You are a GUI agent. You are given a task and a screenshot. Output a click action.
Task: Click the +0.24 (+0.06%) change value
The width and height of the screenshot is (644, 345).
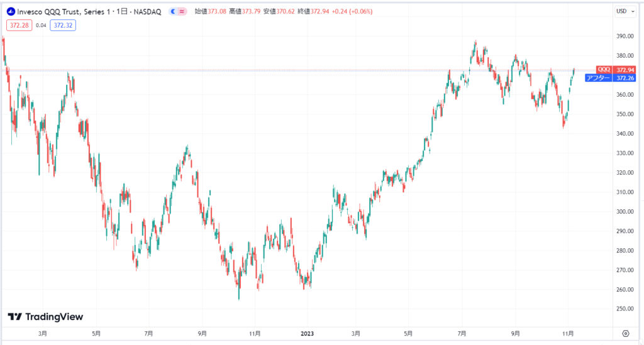pyautogui.click(x=352, y=11)
